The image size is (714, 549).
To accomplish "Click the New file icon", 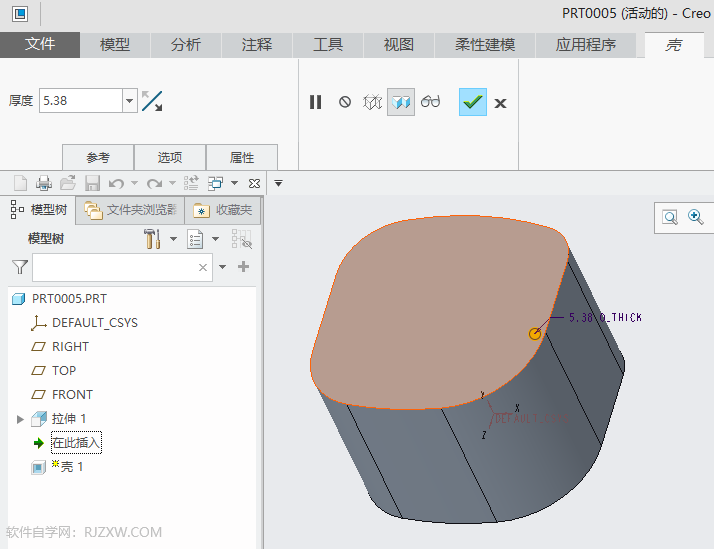I will click(x=20, y=183).
